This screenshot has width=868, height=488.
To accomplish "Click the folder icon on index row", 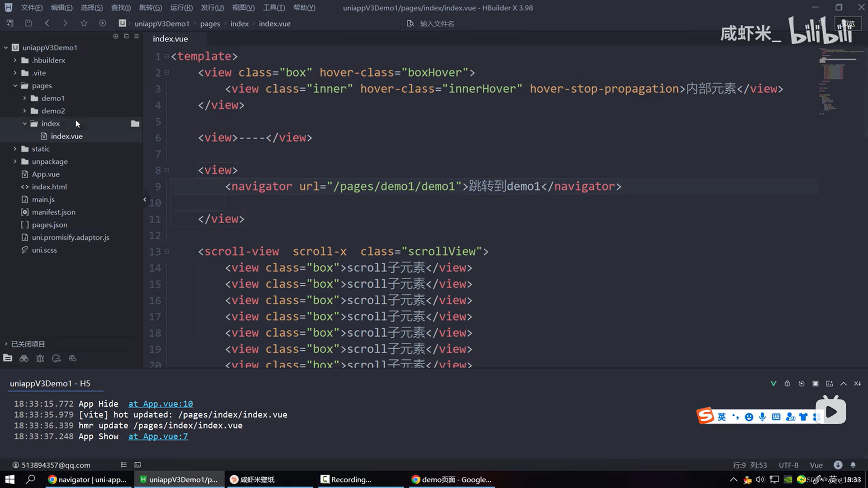I will click(x=135, y=123).
